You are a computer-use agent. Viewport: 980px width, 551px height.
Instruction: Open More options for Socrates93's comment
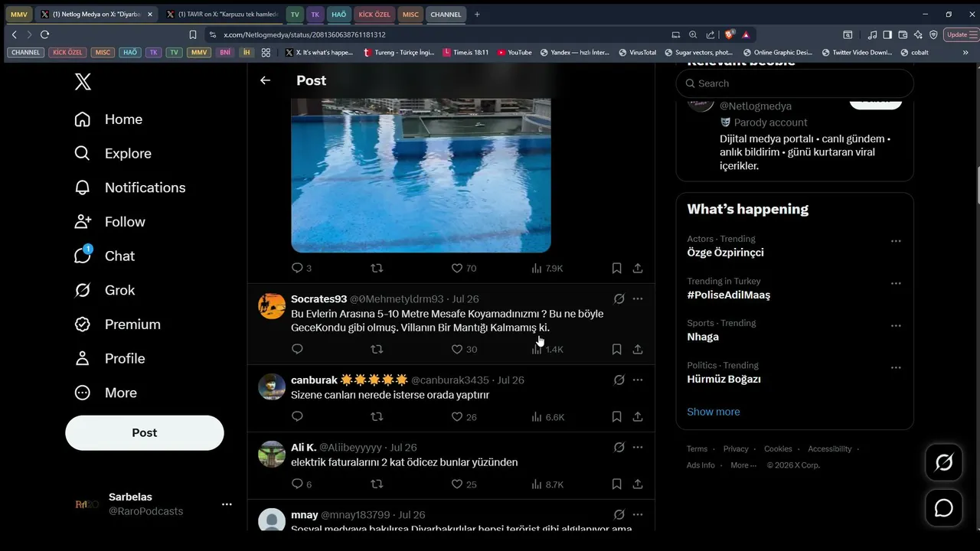coord(638,298)
